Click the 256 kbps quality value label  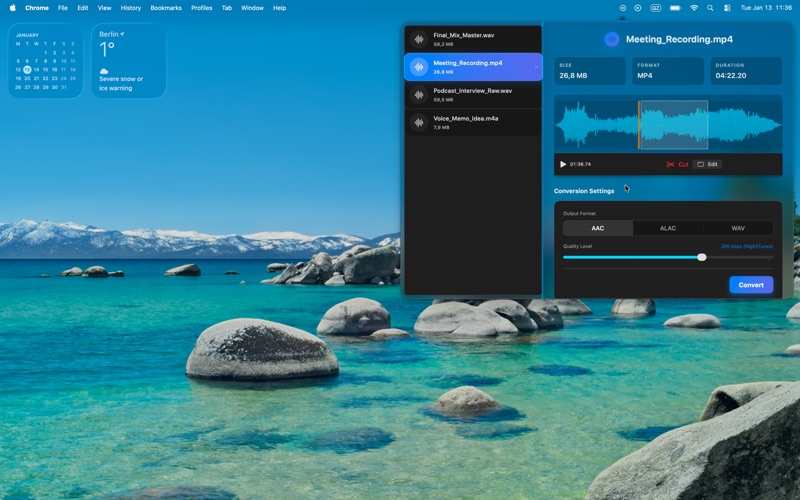tap(747, 246)
